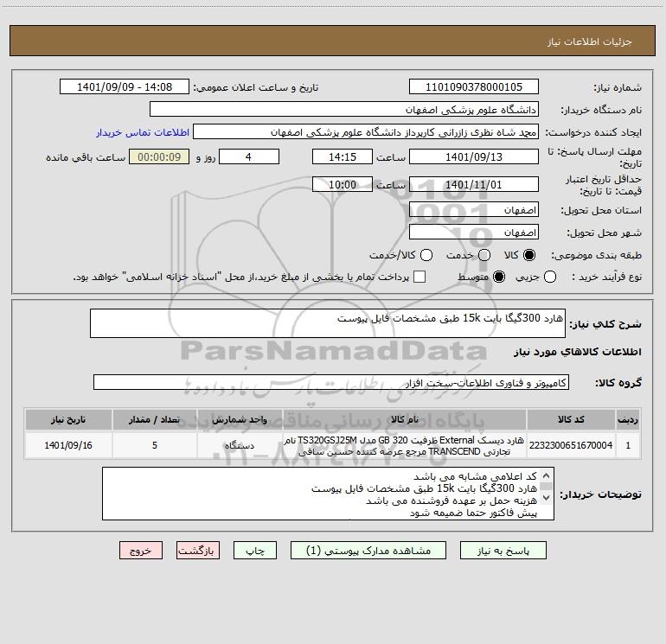This screenshot has height=644, width=666.
Task: Click product code 2232300651670004 cell
Action: pos(571,445)
